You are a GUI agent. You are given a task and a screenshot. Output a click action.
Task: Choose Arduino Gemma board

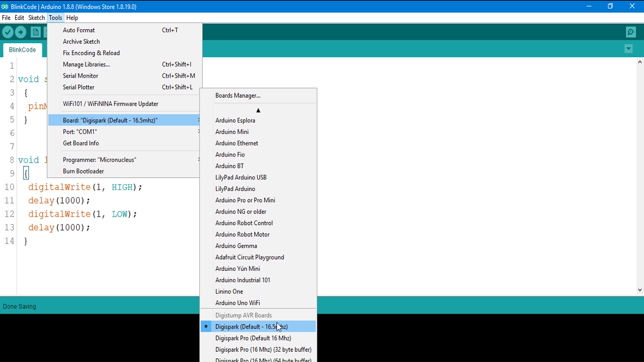(258, 246)
